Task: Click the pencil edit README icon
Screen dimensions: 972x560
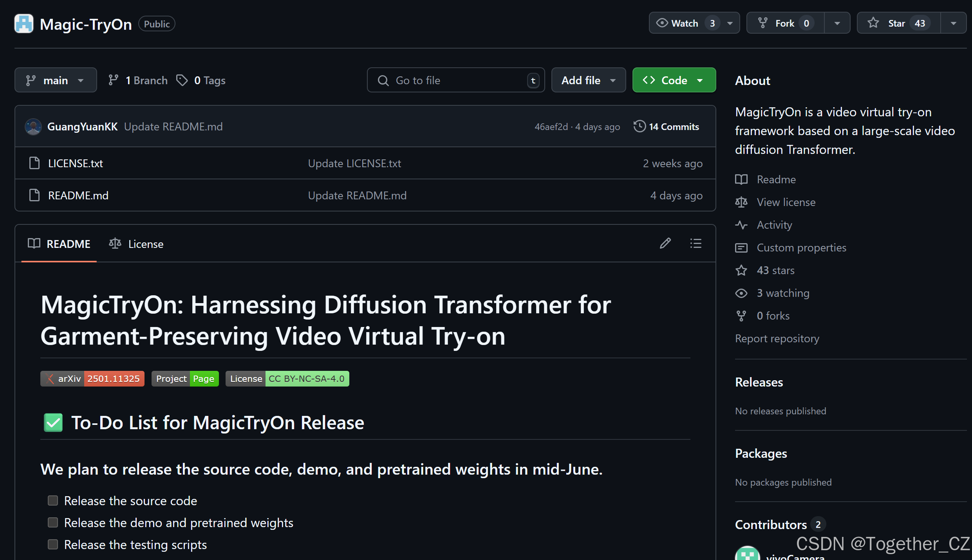Action: (665, 244)
